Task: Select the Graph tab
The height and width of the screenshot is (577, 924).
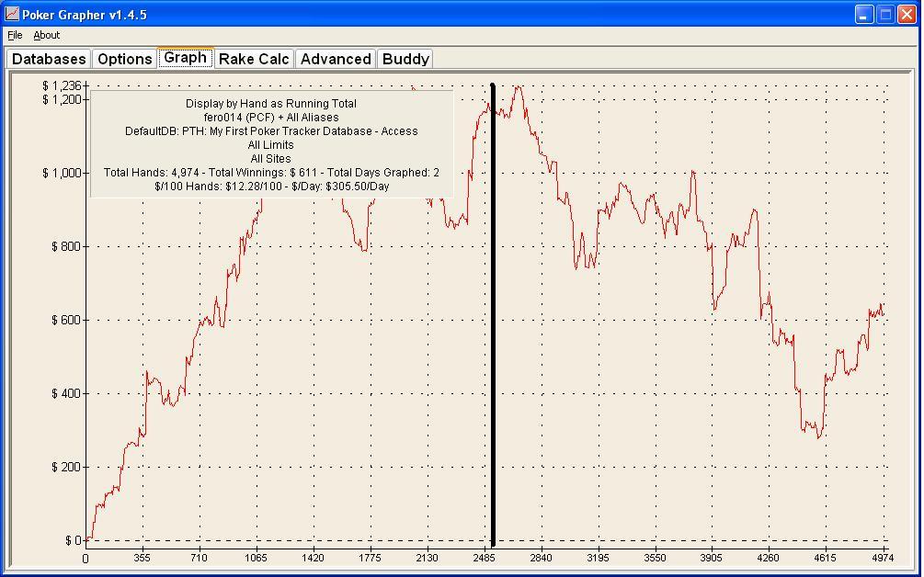Action: pyautogui.click(x=185, y=58)
